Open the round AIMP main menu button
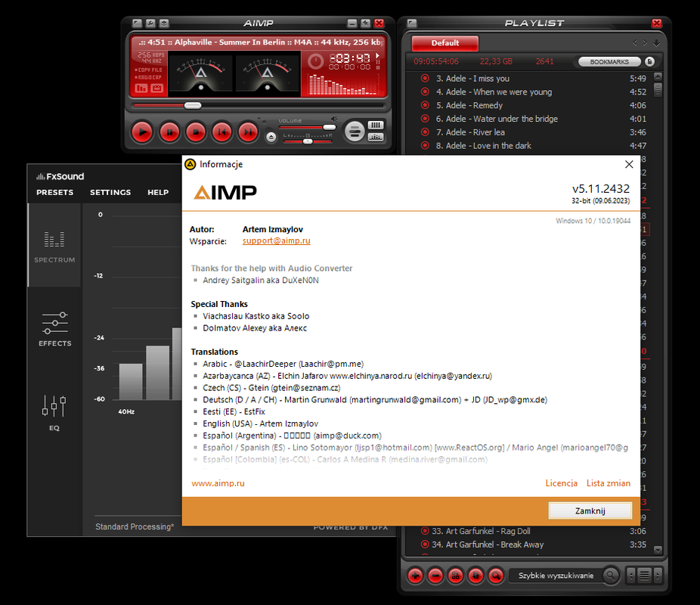 355,132
